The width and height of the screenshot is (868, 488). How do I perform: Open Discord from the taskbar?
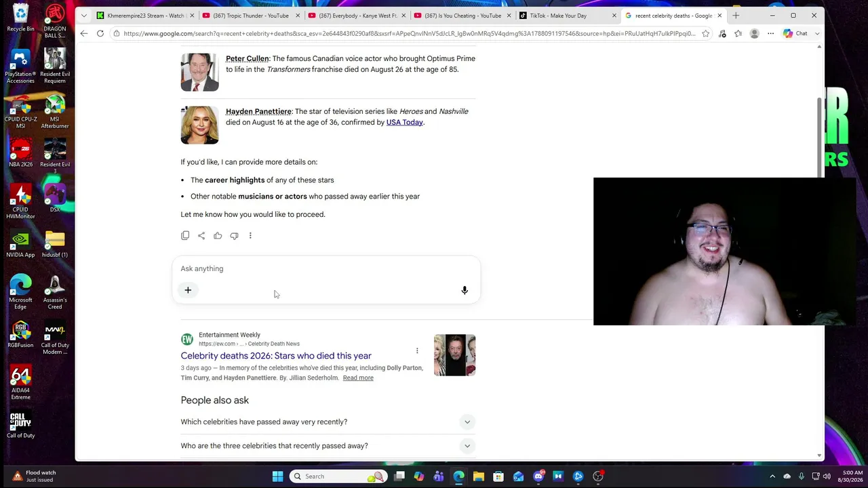[x=538, y=476]
